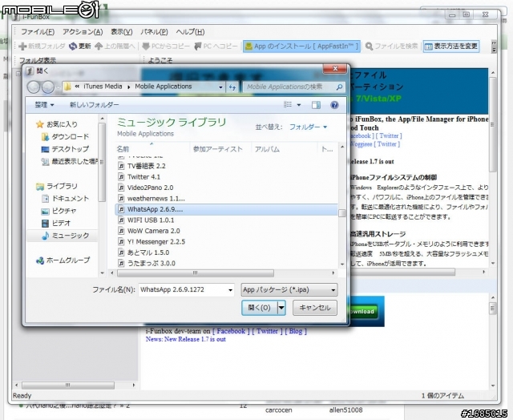Click 新しいフォルダー button
513x420 pixels.
point(95,105)
